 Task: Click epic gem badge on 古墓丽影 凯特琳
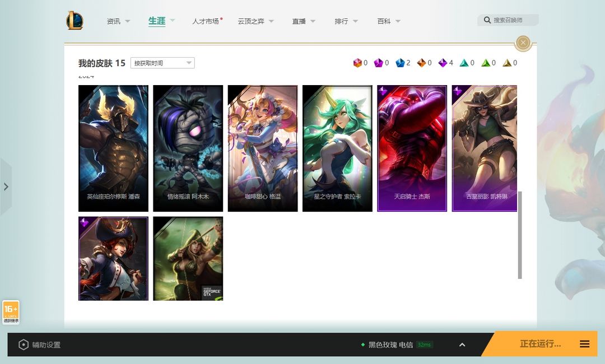(458, 91)
